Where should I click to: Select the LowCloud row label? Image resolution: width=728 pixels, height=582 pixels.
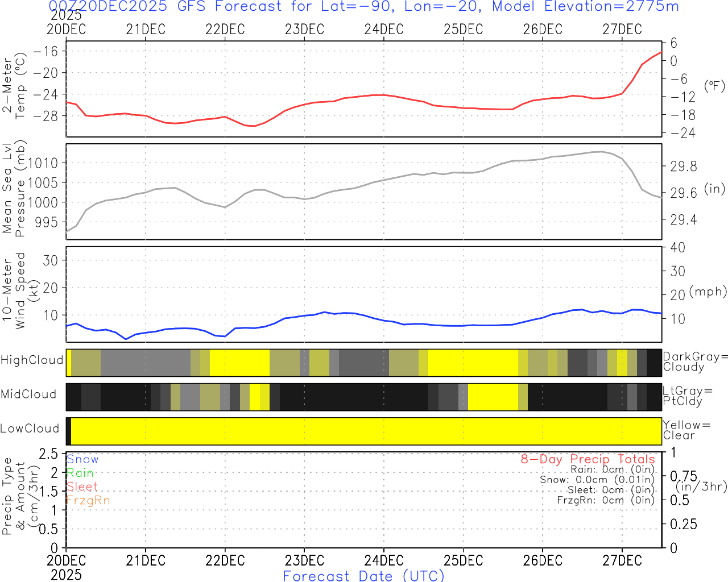30,429
